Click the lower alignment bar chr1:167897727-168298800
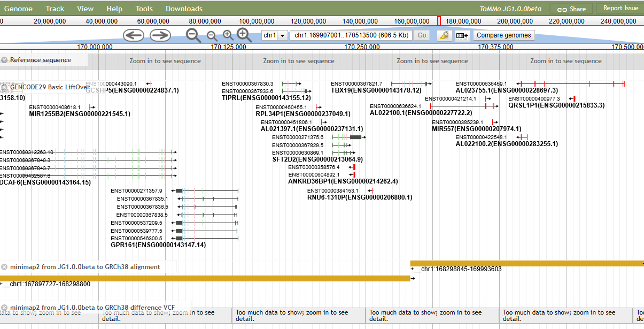Image resolution: width=644 pixels, height=329 pixels. [205, 278]
